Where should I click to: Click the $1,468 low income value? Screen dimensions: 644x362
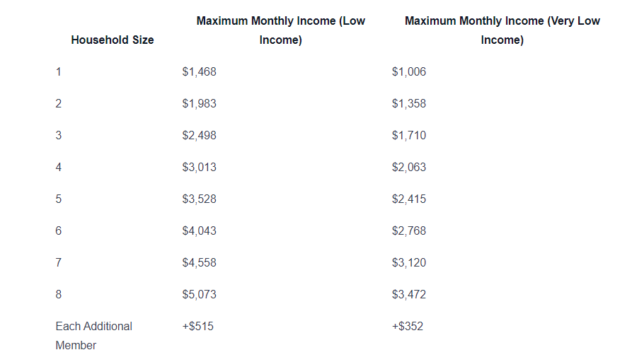pyautogui.click(x=199, y=72)
